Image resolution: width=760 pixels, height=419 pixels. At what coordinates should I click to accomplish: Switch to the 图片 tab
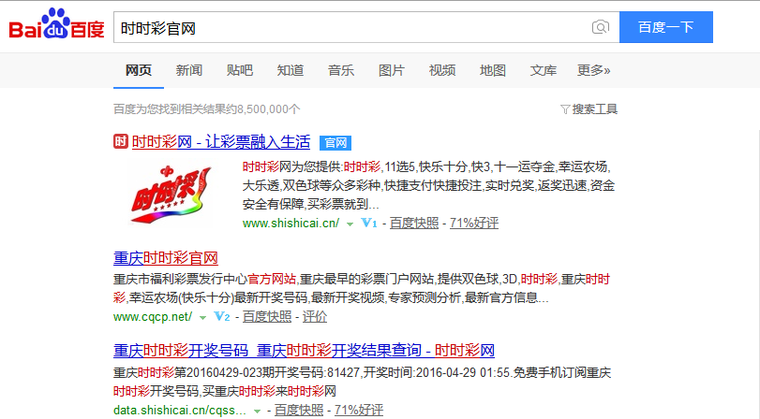pos(391,70)
